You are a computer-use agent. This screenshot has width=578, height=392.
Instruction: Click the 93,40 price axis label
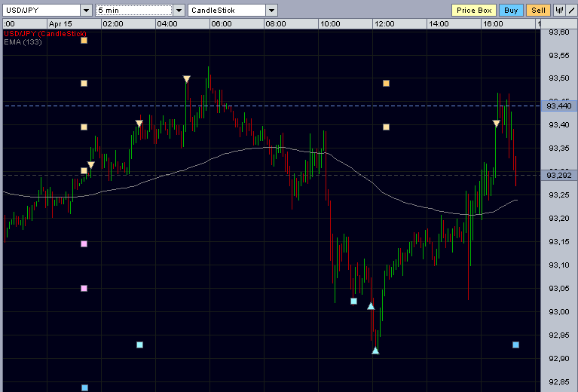click(x=559, y=125)
